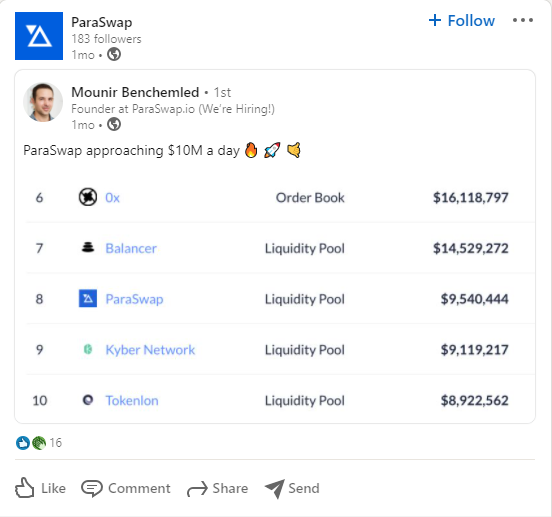
Task: Share the post
Action: [x=218, y=488]
